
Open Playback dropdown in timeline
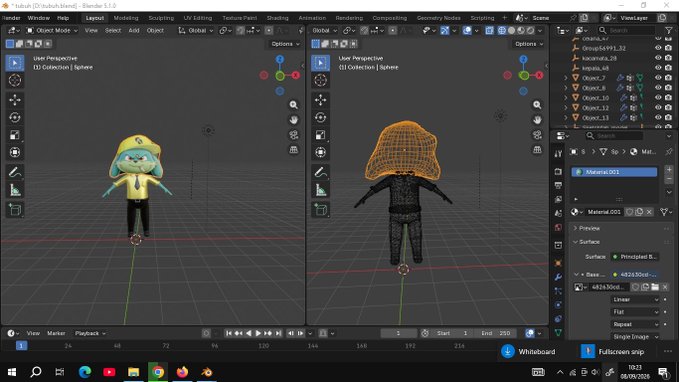(x=90, y=333)
